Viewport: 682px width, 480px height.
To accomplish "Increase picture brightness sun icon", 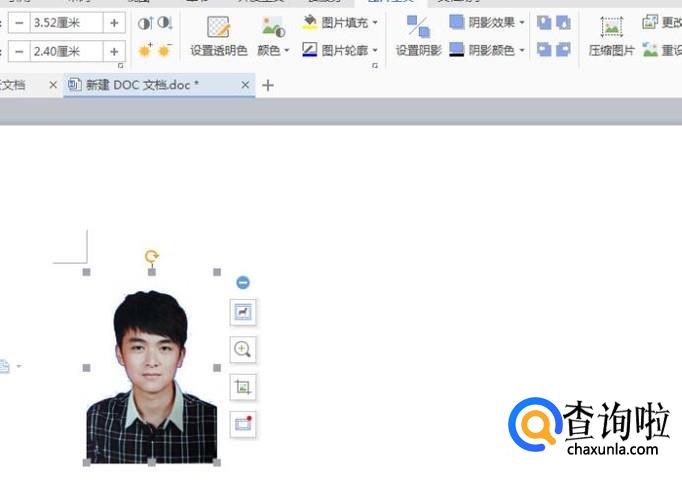I will [145, 51].
